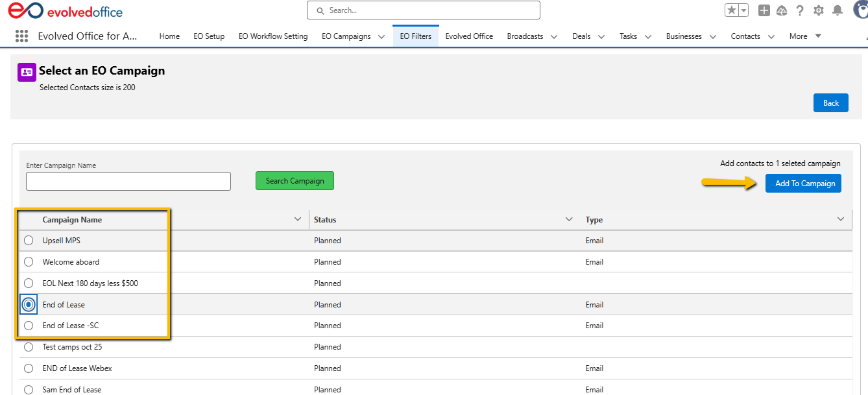Image resolution: width=868 pixels, height=395 pixels.
Task: Click 'Sam End of Lease' campaign text
Action: coord(72,390)
